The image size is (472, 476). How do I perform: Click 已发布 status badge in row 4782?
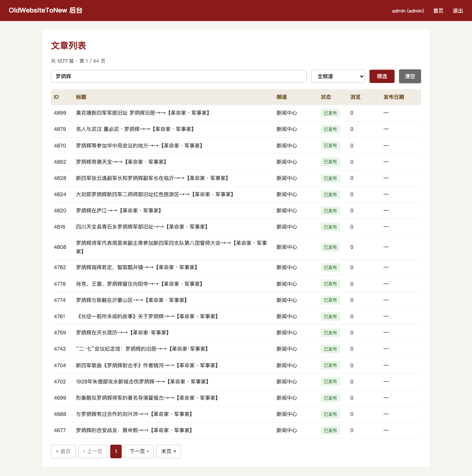click(x=330, y=267)
